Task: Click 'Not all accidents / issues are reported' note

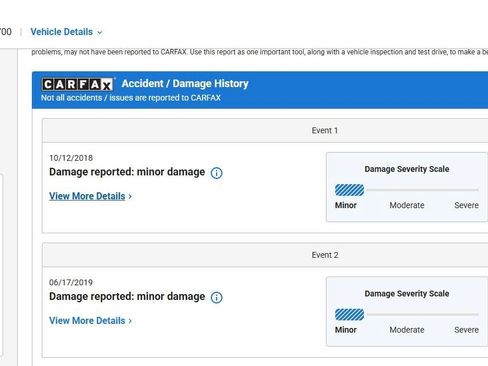Action: coord(131,98)
